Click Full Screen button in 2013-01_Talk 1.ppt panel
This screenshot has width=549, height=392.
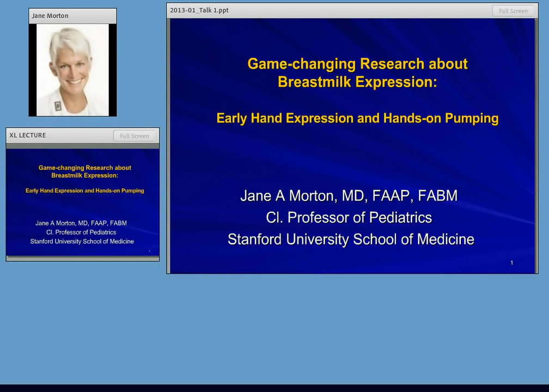513,11
